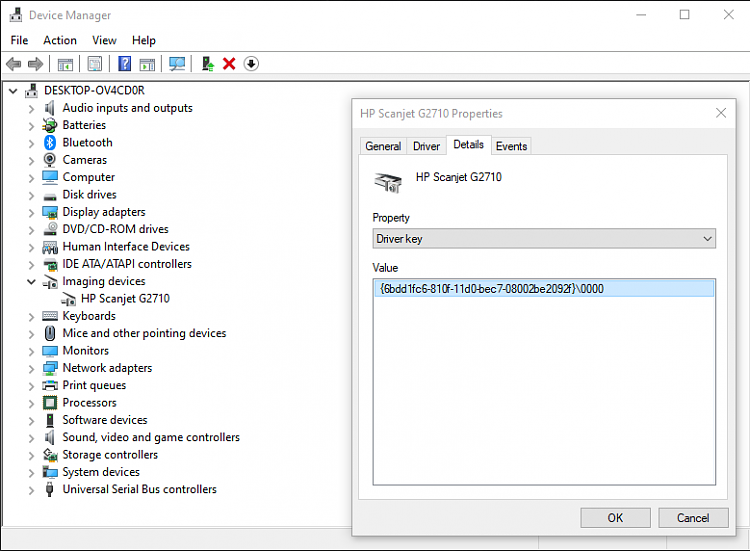
Task: Click the Cancel button
Action: pos(693,518)
